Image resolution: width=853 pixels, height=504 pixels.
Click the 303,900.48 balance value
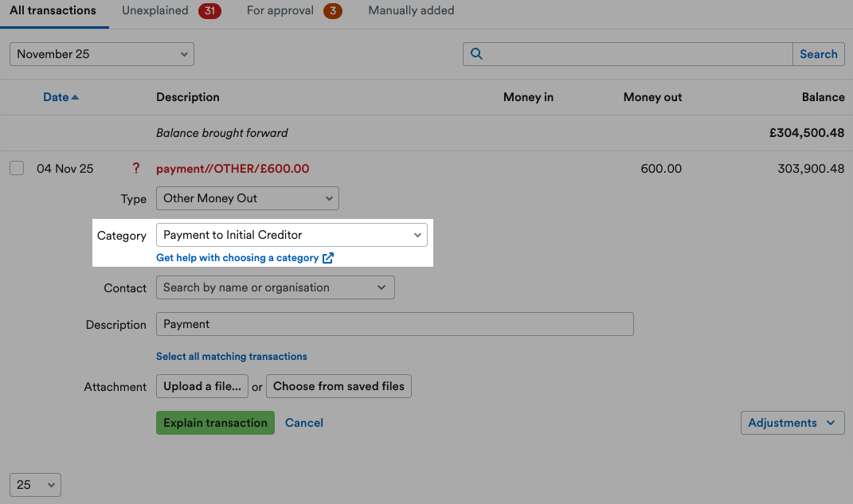(811, 169)
